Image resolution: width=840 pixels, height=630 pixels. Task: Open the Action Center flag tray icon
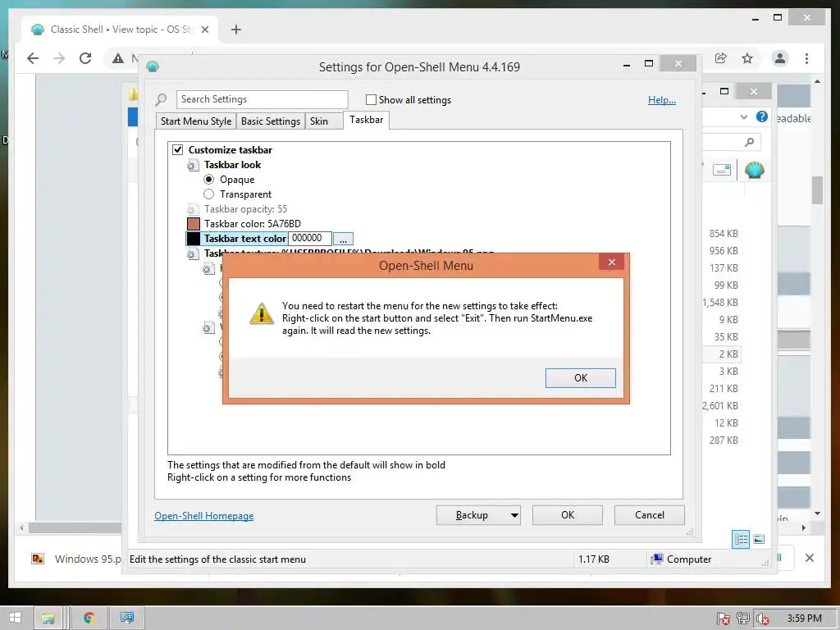(x=724, y=619)
